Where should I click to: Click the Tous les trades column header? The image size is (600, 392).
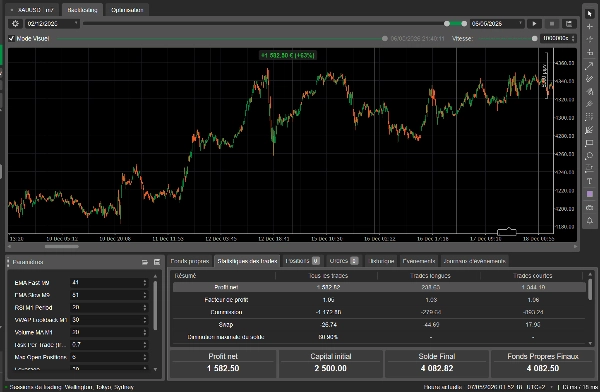(328, 276)
